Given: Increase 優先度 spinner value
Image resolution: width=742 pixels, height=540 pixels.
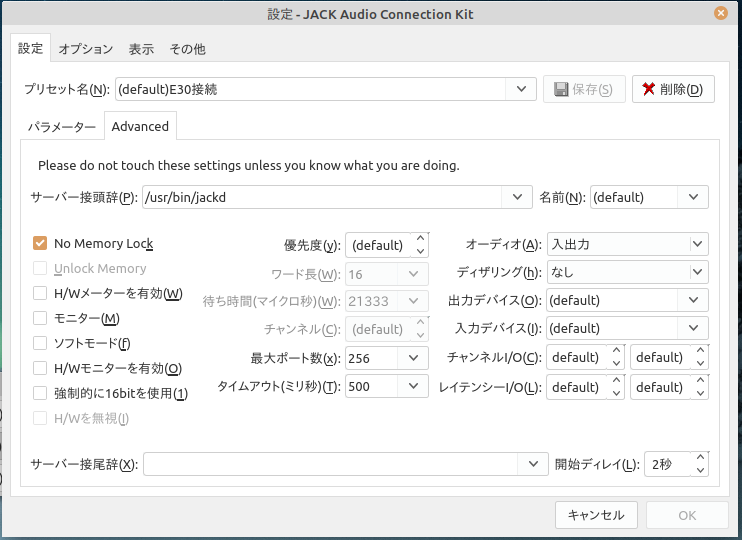Looking at the screenshot, I should tap(420, 239).
